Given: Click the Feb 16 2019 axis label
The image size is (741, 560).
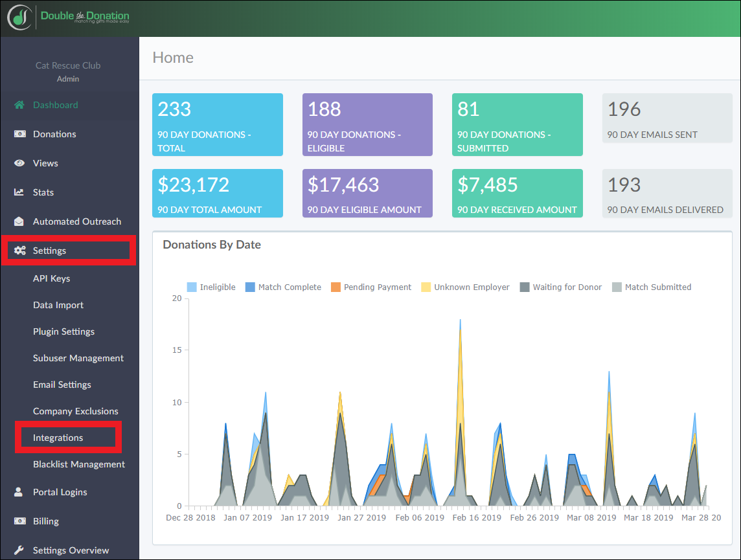Looking at the screenshot, I should (477, 517).
